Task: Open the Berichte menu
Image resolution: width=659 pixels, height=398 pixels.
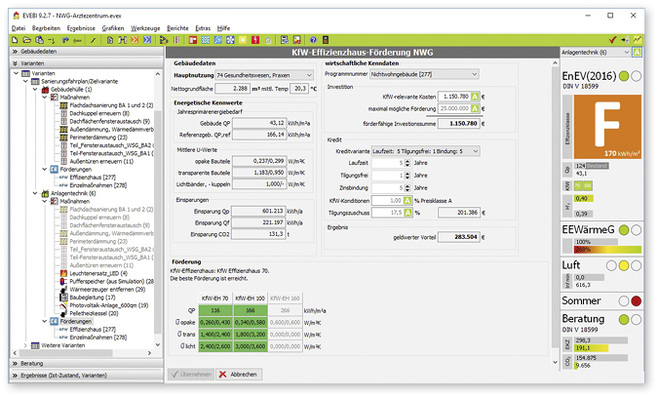Action: [x=178, y=28]
